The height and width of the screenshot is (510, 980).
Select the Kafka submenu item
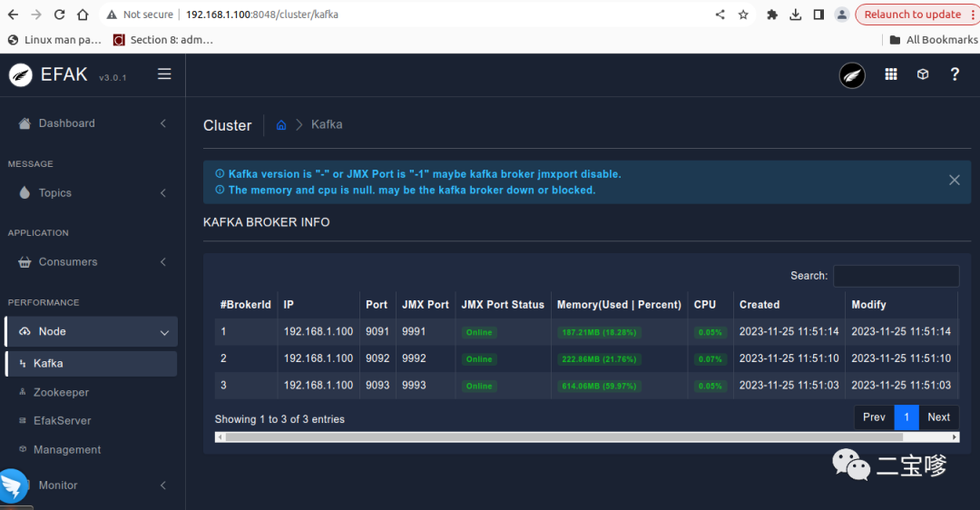point(91,363)
